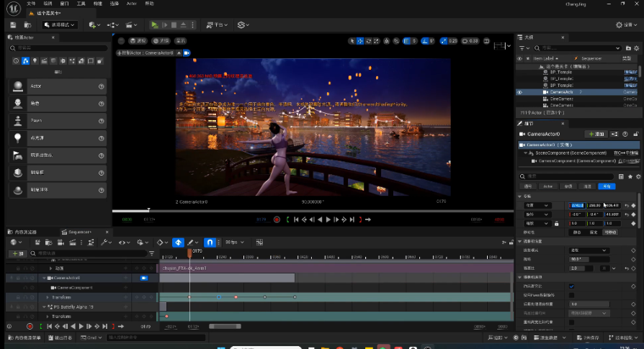Open camera speed setting in viewport toolbar
The image size is (644, 349).
point(470,41)
